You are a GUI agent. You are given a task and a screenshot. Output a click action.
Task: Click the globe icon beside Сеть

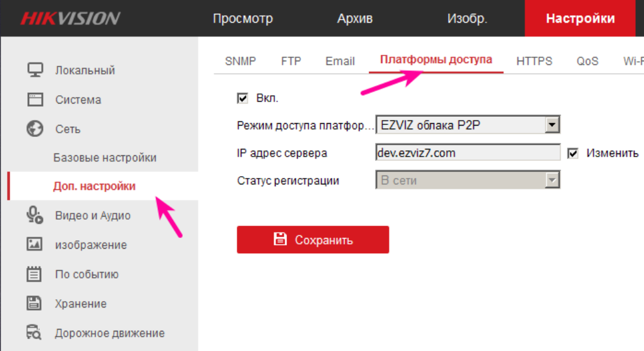coord(34,129)
